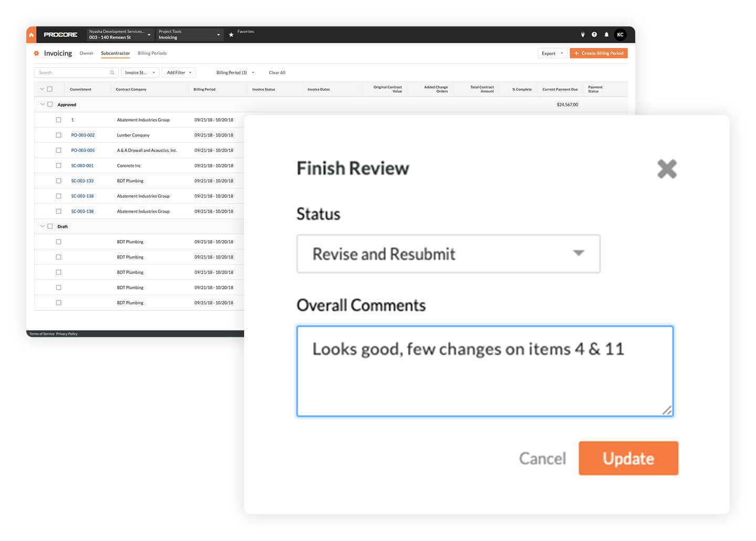Image resolution: width=756 pixels, height=541 pixels.
Task: Click the Update button
Action: (x=628, y=458)
